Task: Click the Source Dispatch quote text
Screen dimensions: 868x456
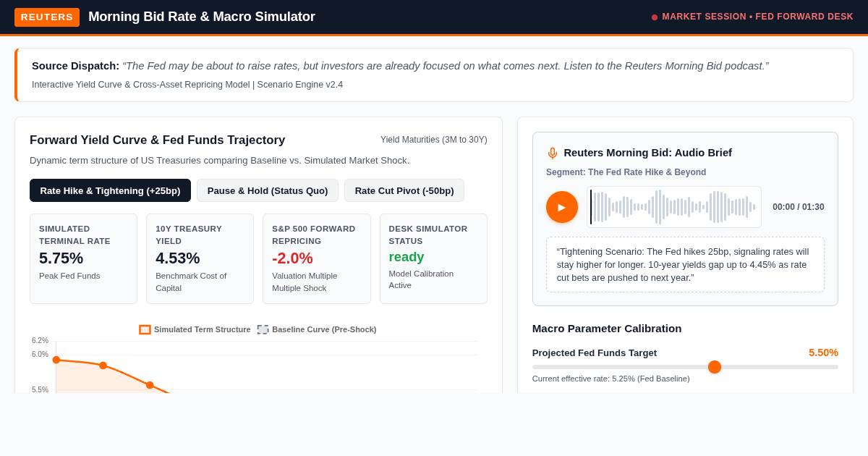Action: pos(446,66)
